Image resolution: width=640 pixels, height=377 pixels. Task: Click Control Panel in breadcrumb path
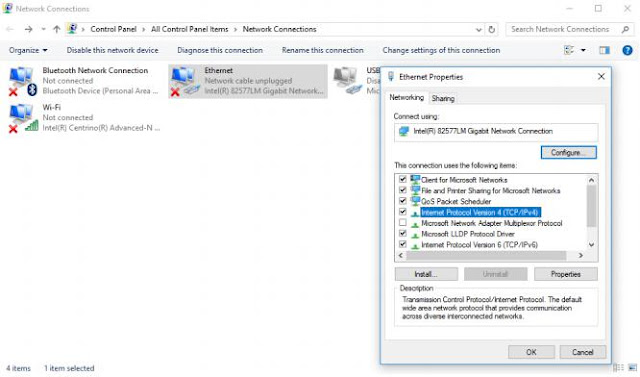113,29
